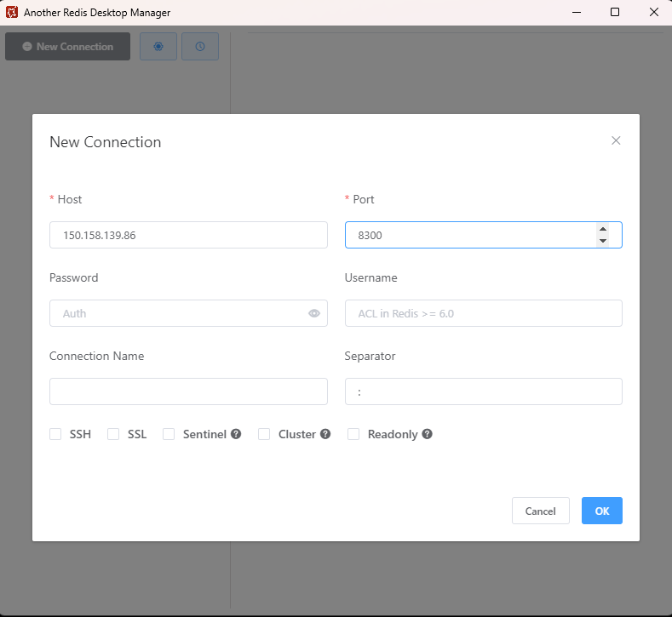
Task: Click the SSL label text
Action: [137, 434]
